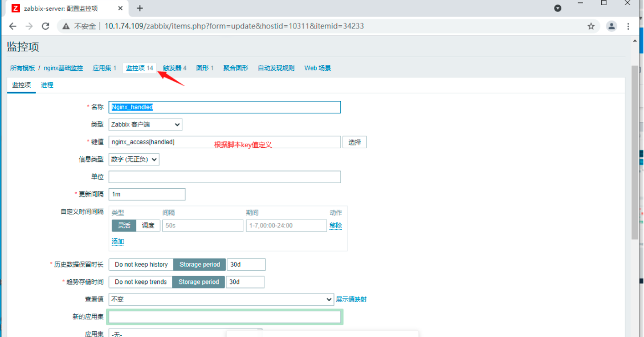The image size is (644, 337).
Task: Open the nginx基础监控 template link
Action: coord(63,68)
